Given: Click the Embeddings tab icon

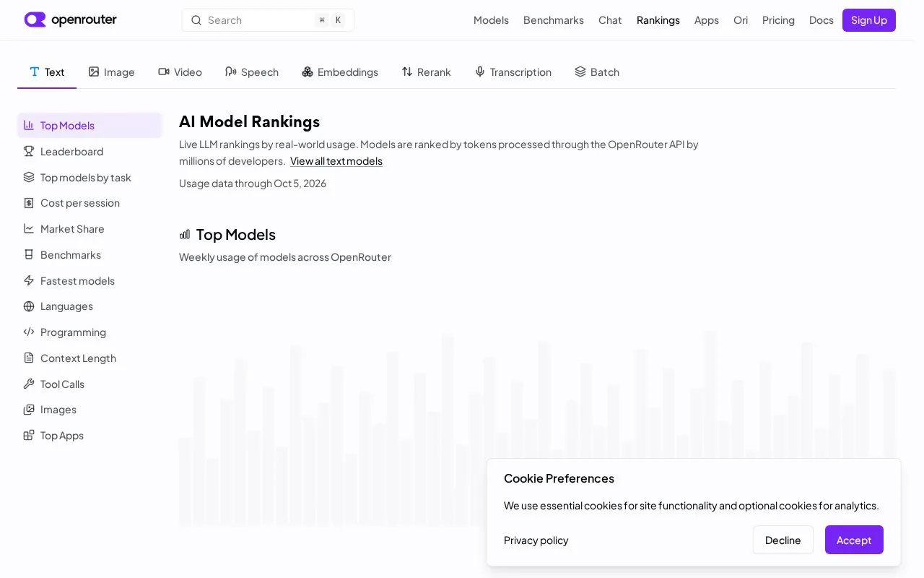Looking at the screenshot, I should click(x=308, y=72).
